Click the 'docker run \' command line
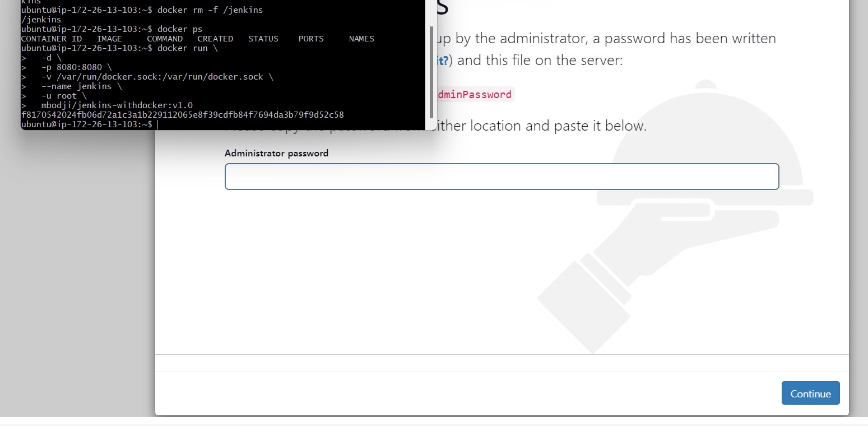Image resolution: width=868 pixels, height=426 pixels. tap(119, 48)
